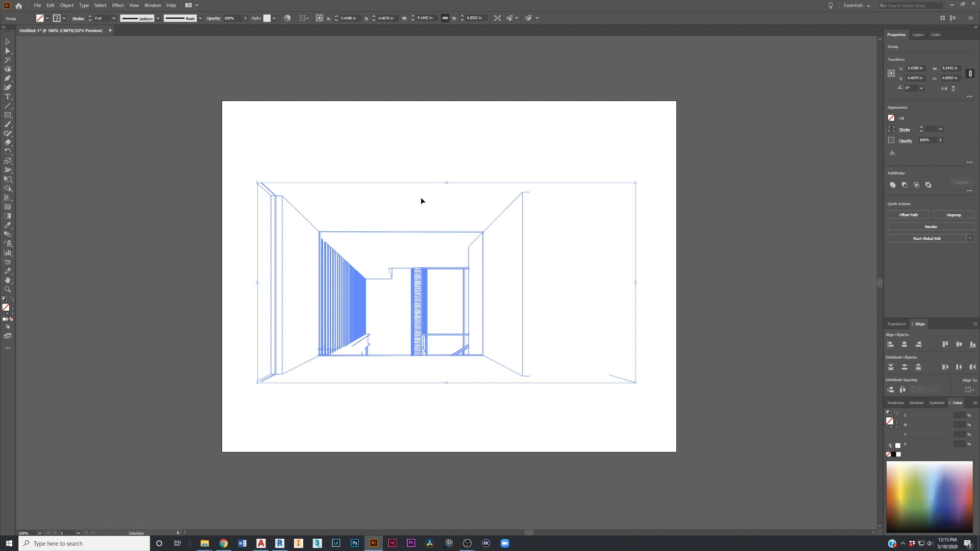The height and width of the screenshot is (551, 980).
Task: Open the stroke weight dropdown
Action: (x=113, y=18)
